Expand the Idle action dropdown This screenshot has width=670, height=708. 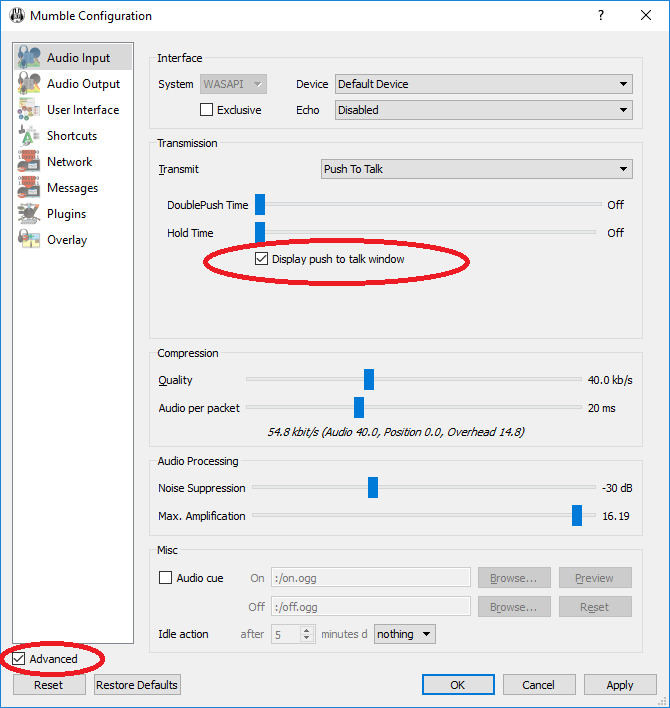(x=405, y=634)
